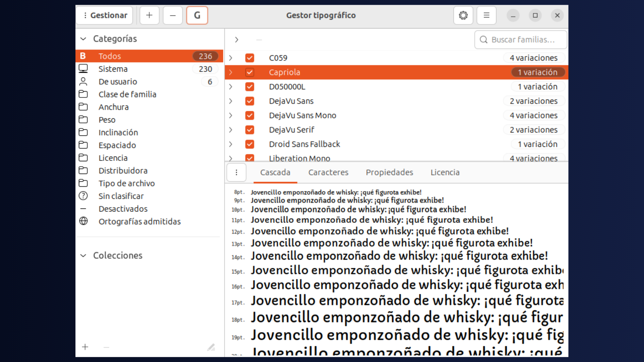Viewport: 644px width, 362px height.
Task: Open the preview options kebab menu
Action: 236,172
